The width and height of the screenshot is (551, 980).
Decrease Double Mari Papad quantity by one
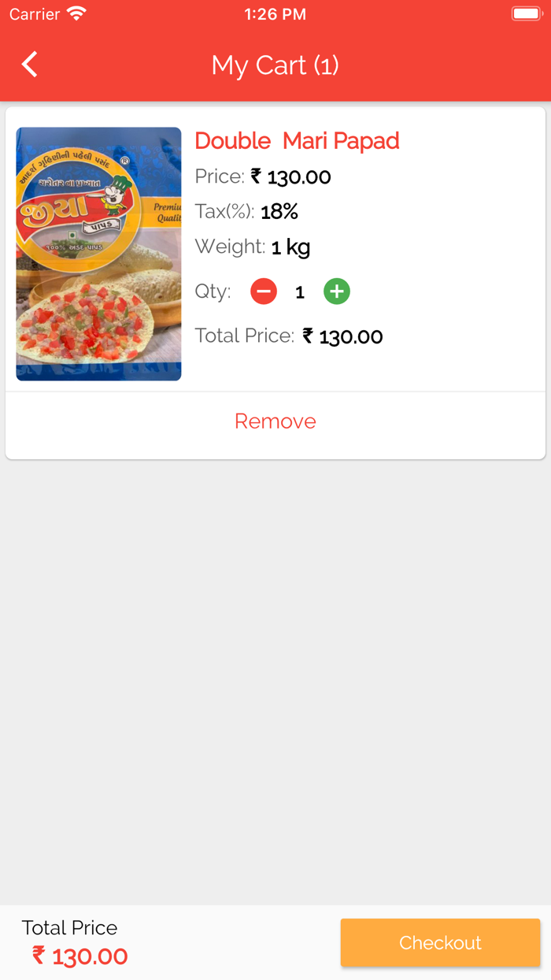point(264,291)
